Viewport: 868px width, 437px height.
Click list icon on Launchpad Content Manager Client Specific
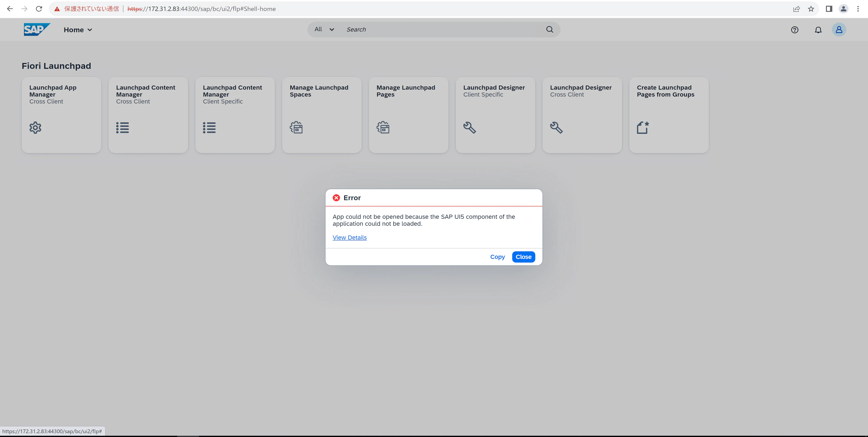(x=209, y=128)
